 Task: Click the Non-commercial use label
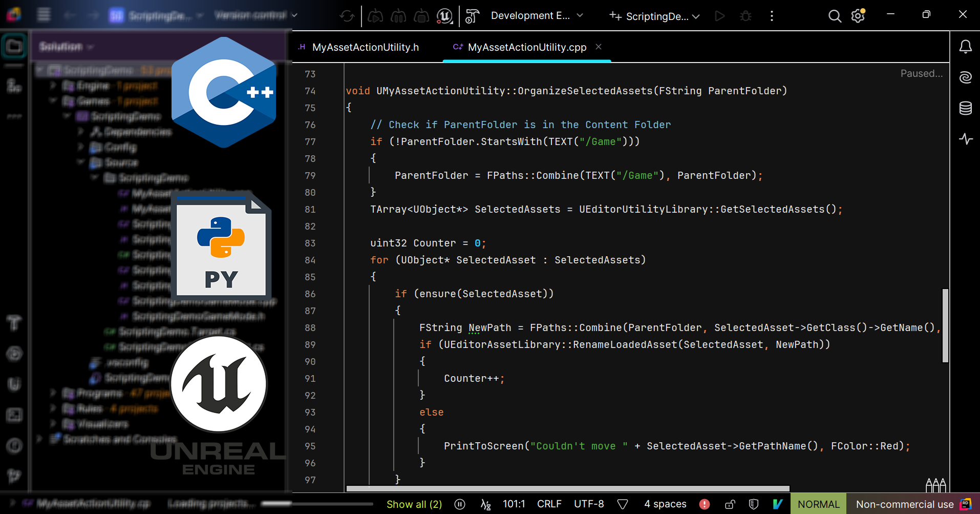coord(904,504)
